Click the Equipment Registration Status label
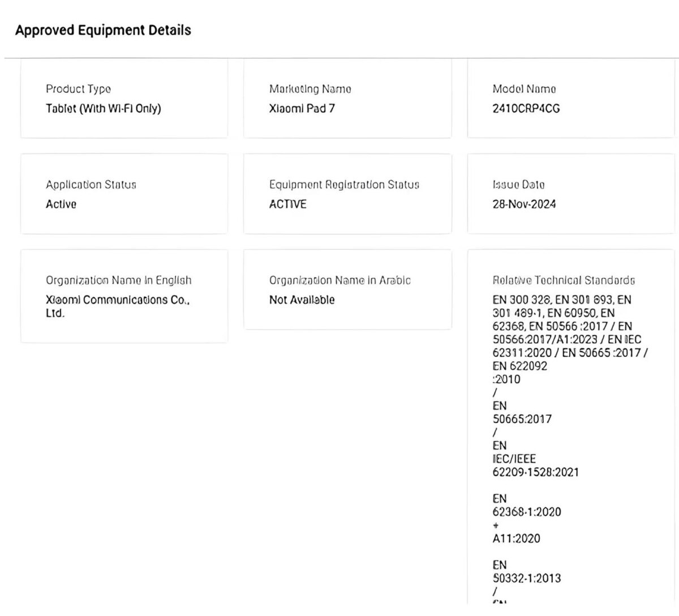The image size is (679, 616). 344,185
